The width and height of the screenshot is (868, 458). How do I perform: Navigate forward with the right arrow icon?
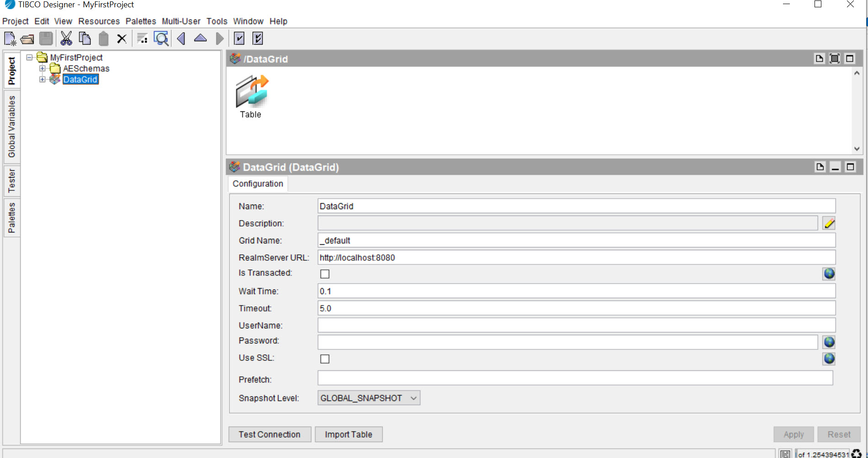[x=220, y=39]
